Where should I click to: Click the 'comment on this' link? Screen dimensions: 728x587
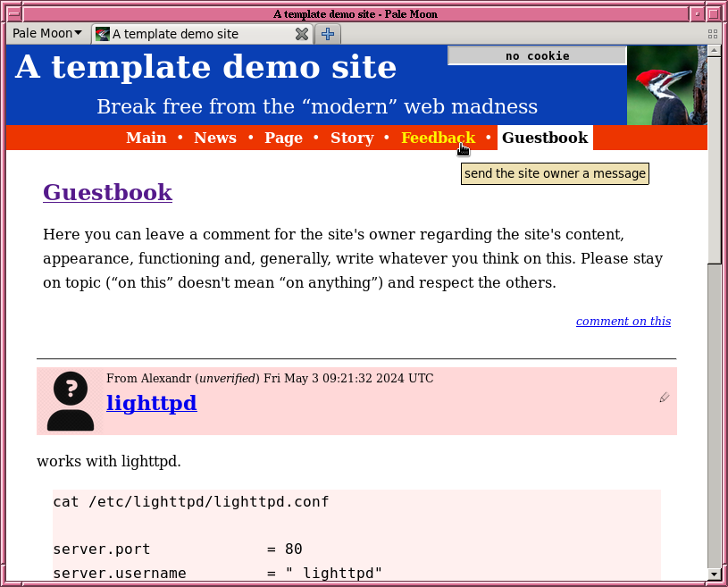(x=623, y=322)
